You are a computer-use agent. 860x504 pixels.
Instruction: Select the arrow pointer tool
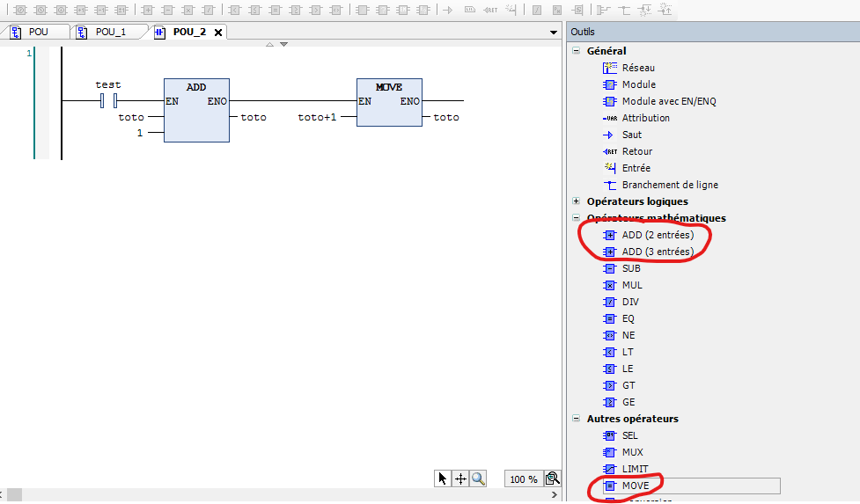pos(443,478)
